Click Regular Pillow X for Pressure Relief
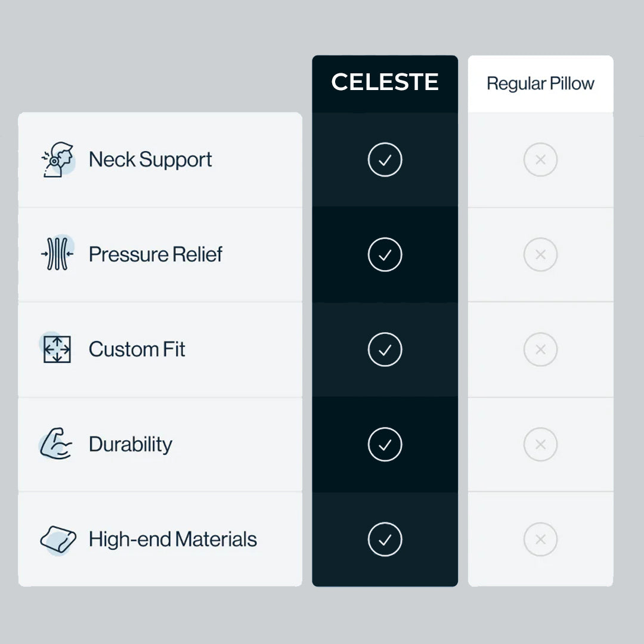This screenshot has height=644, width=644. coord(540,255)
